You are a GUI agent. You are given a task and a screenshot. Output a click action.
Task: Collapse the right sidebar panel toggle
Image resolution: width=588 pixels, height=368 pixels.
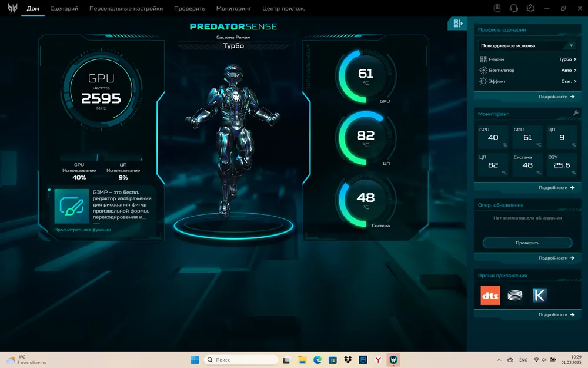(x=457, y=24)
